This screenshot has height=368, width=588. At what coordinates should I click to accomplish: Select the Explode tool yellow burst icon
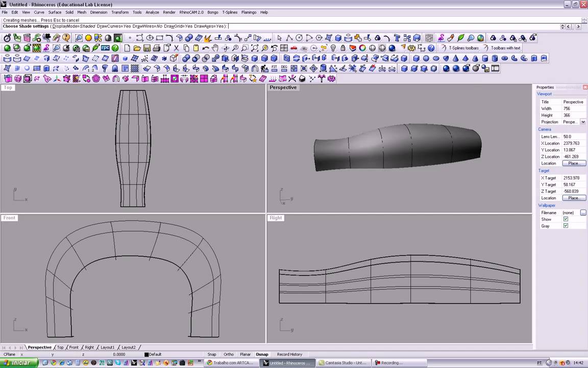[207, 38]
